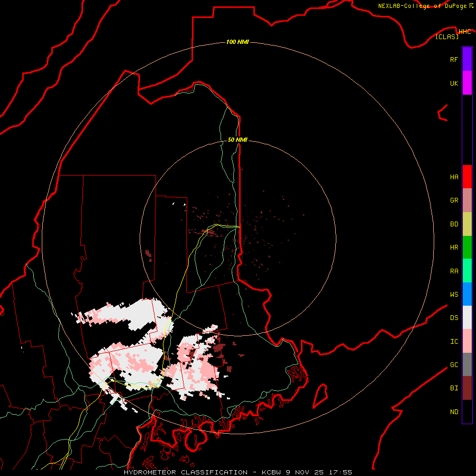This screenshot has height=476, width=476.
Task: Click the BD legend label
Action: pos(454,224)
